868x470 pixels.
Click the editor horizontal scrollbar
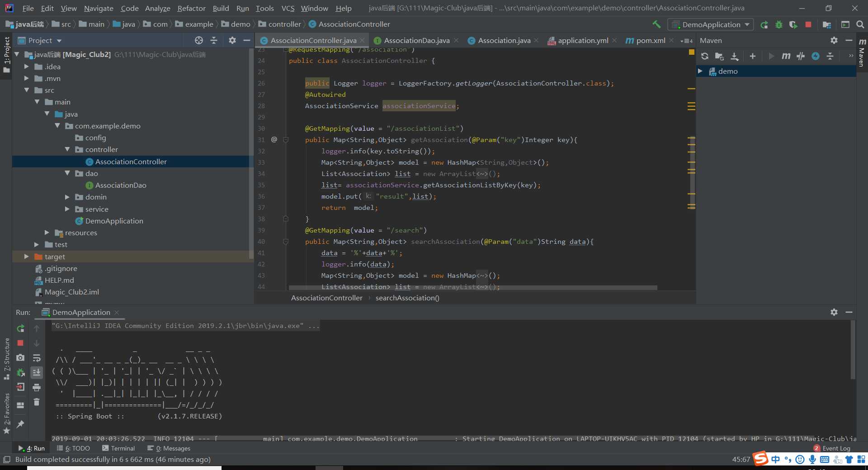472,287
